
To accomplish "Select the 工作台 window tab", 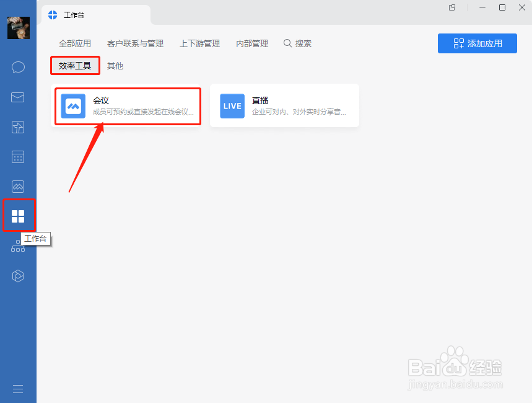I will coord(96,15).
